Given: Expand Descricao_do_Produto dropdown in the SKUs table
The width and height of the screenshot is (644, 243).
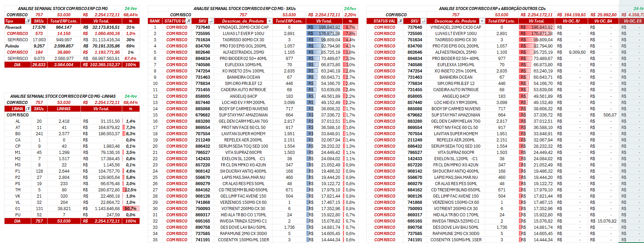Looking at the screenshot, I should click(x=269, y=21).
